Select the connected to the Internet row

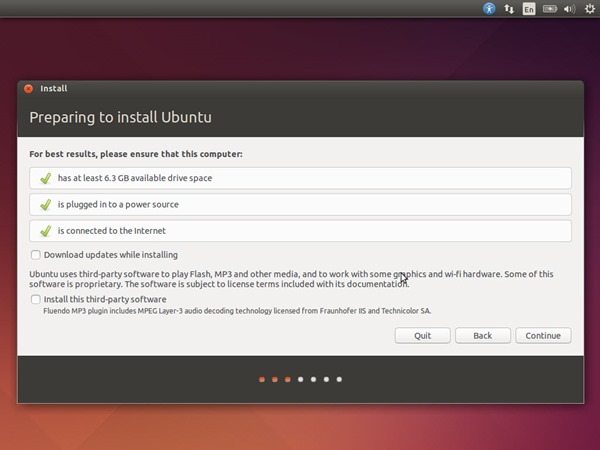click(x=300, y=231)
